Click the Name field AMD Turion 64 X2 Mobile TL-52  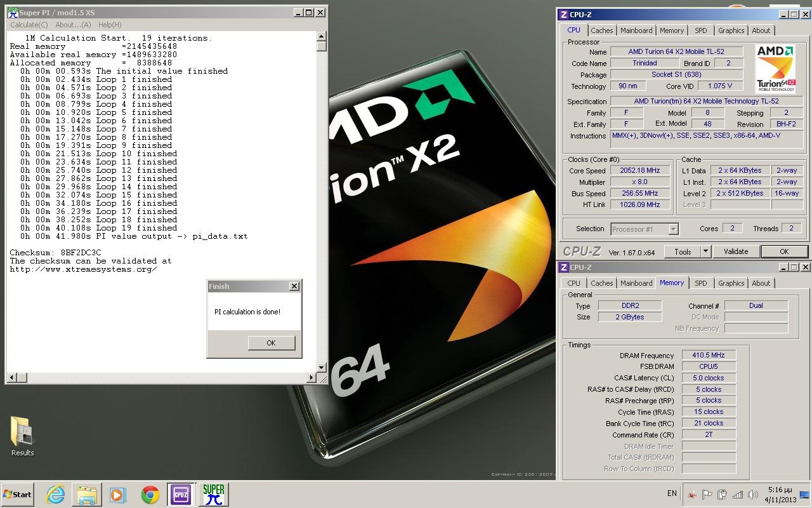pyautogui.click(x=676, y=52)
